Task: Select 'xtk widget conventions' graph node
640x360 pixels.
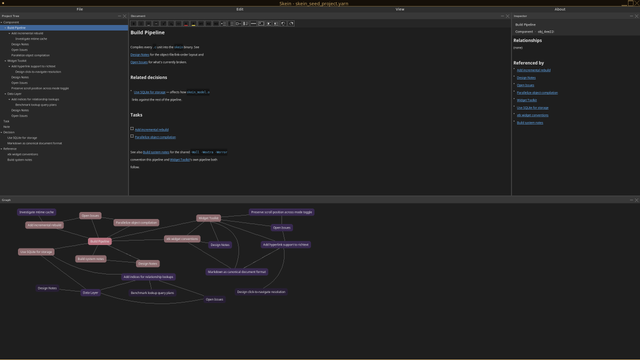Action: [x=182, y=239]
